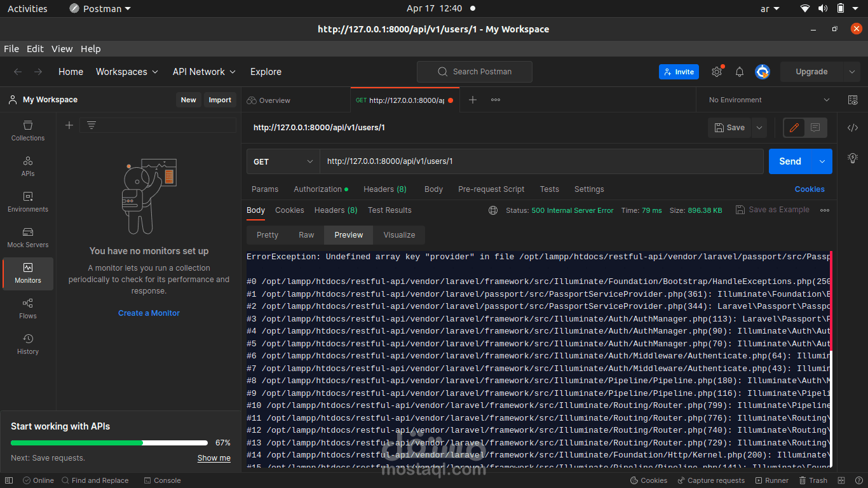This screenshot has width=868, height=488.
Task: Open the Send button dropdown arrow
Action: coord(822,161)
